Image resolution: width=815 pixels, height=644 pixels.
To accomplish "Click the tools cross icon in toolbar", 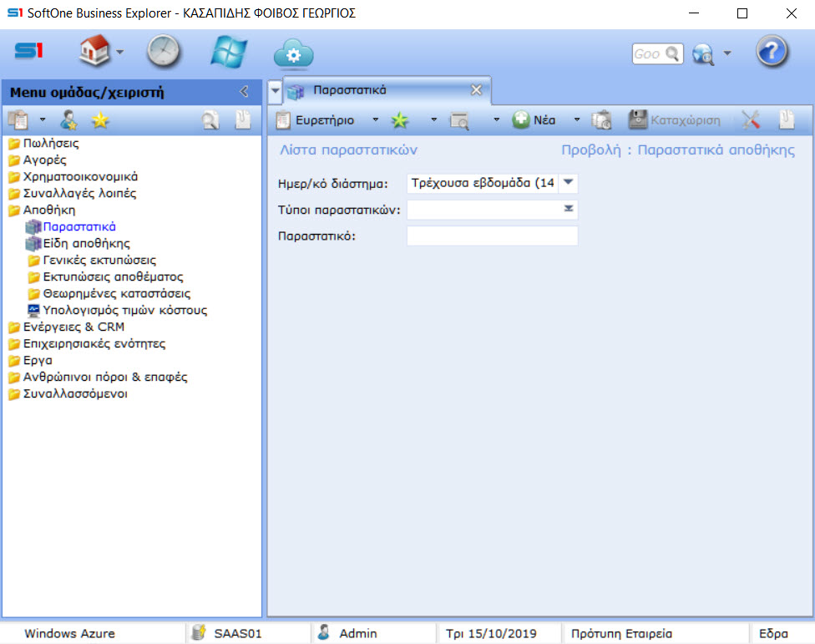I will pyautogui.click(x=751, y=120).
